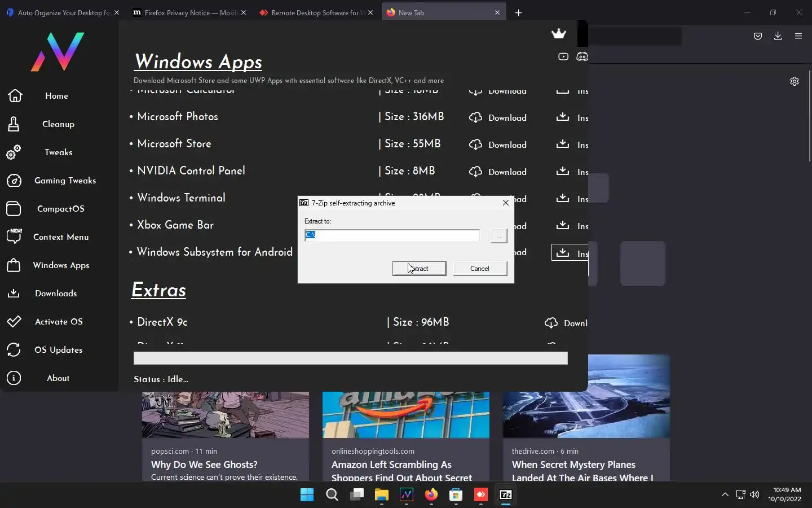
Task: Click the crown premium icon
Action: tap(558, 34)
